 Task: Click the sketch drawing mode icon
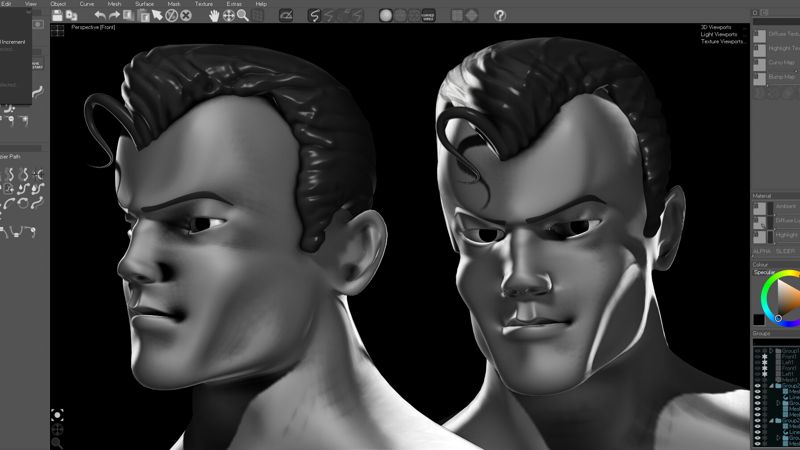[x=286, y=15]
